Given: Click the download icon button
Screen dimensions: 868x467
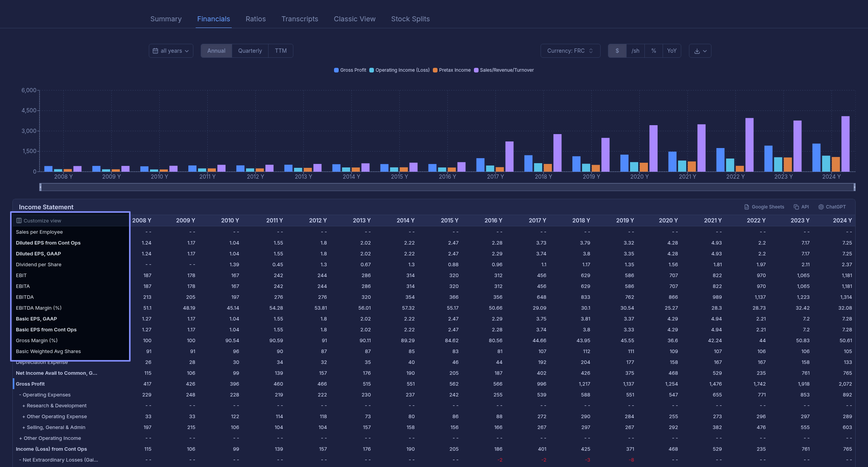Looking at the screenshot, I should coord(697,51).
